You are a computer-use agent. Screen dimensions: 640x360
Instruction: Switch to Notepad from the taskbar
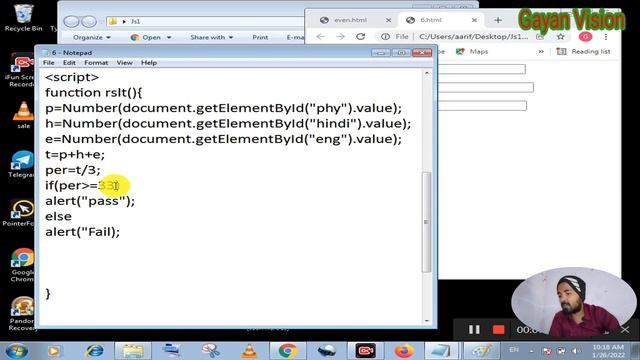[440, 351]
